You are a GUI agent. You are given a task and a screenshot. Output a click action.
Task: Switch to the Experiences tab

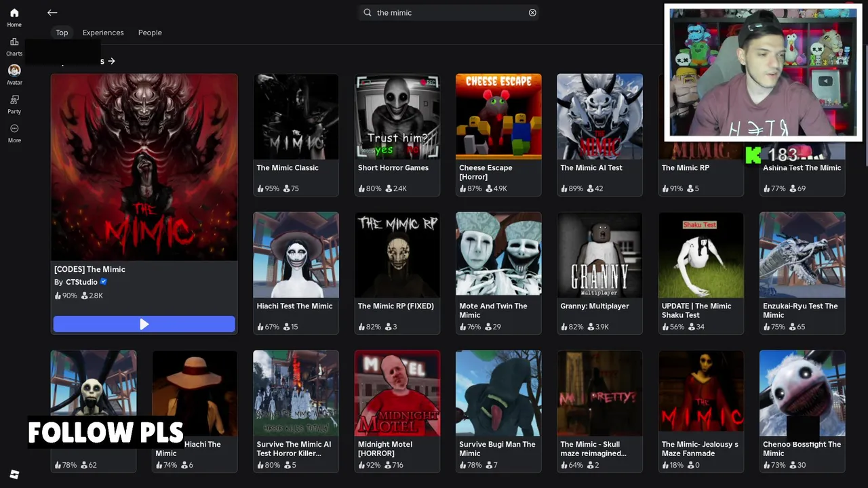click(x=103, y=33)
